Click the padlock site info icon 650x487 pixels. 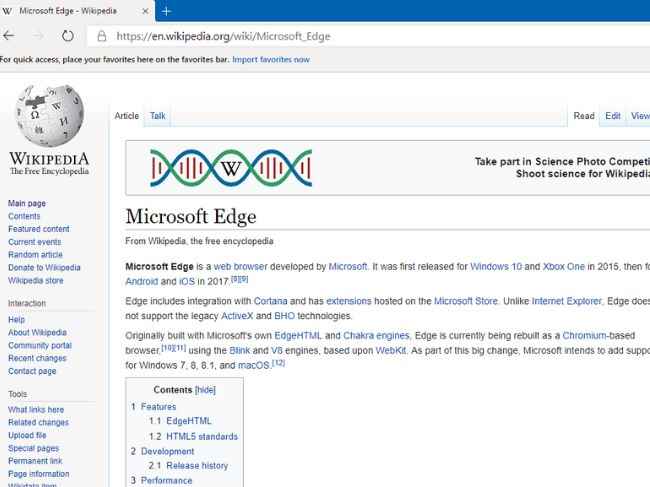(x=102, y=36)
